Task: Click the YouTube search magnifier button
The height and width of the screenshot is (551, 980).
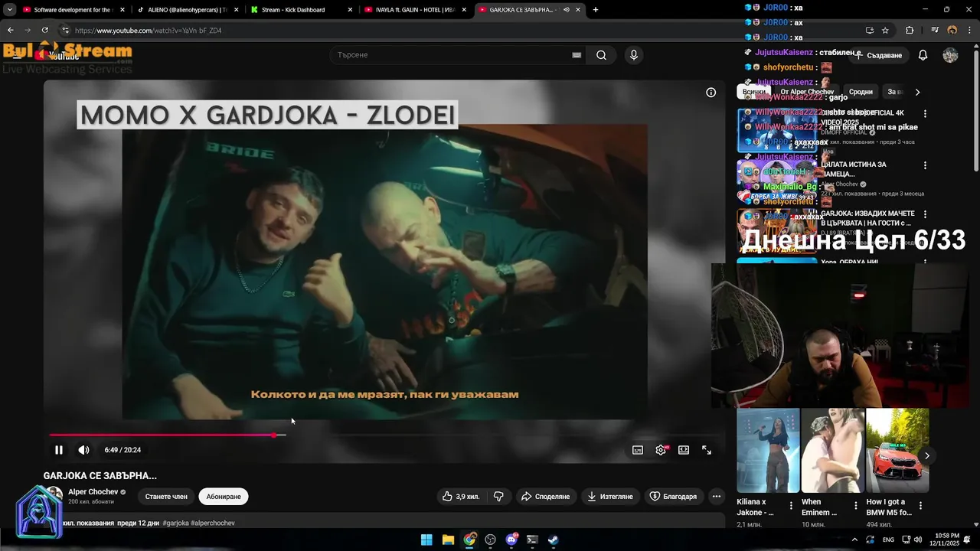Action: [x=602, y=55]
